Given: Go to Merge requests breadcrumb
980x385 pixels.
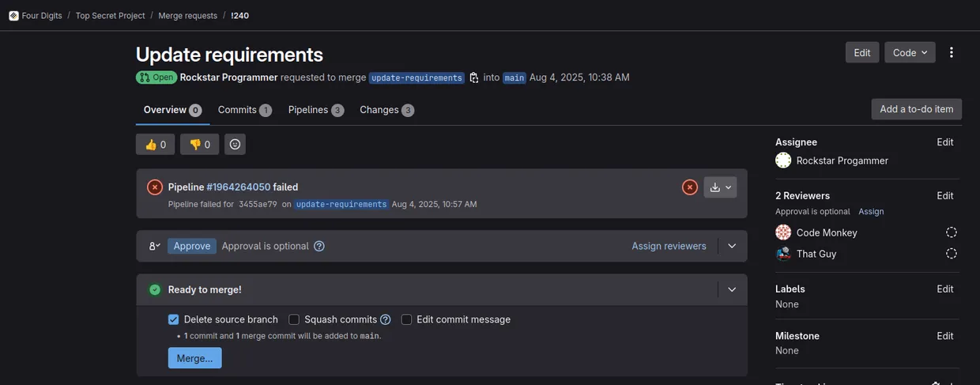Looking at the screenshot, I should click(188, 16).
